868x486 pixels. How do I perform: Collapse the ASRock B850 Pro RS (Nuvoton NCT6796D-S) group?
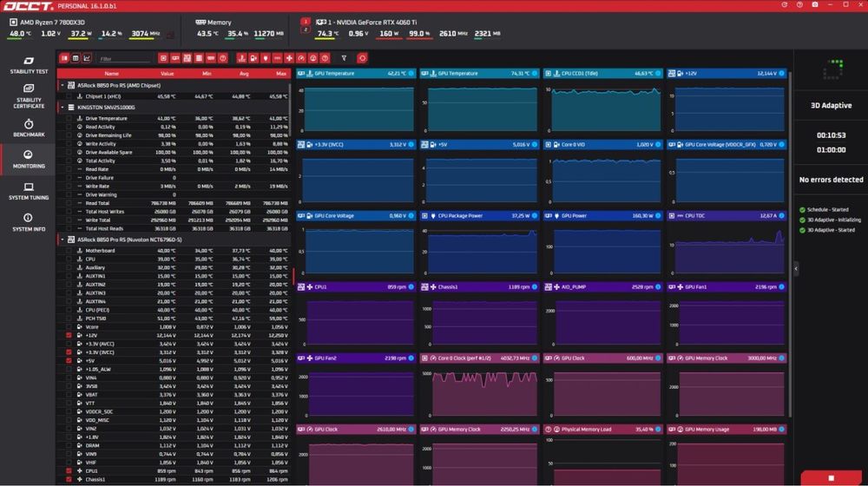(x=62, y=240)
